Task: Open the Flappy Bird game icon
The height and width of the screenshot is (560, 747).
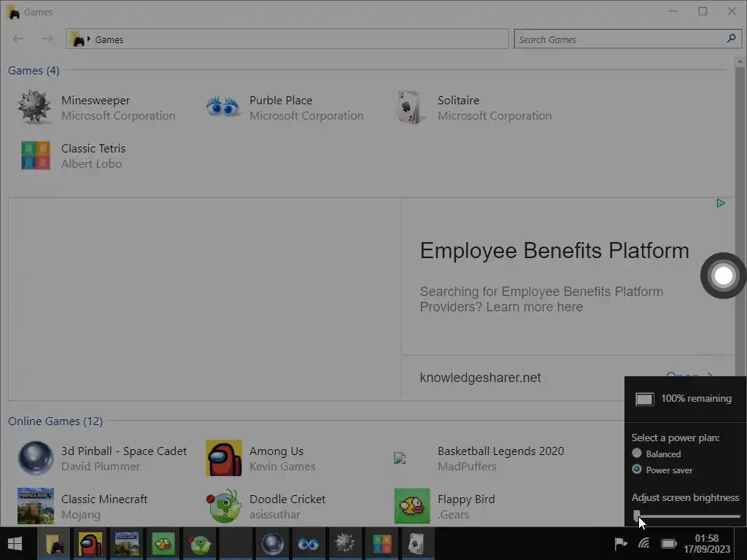Action: 412,506
